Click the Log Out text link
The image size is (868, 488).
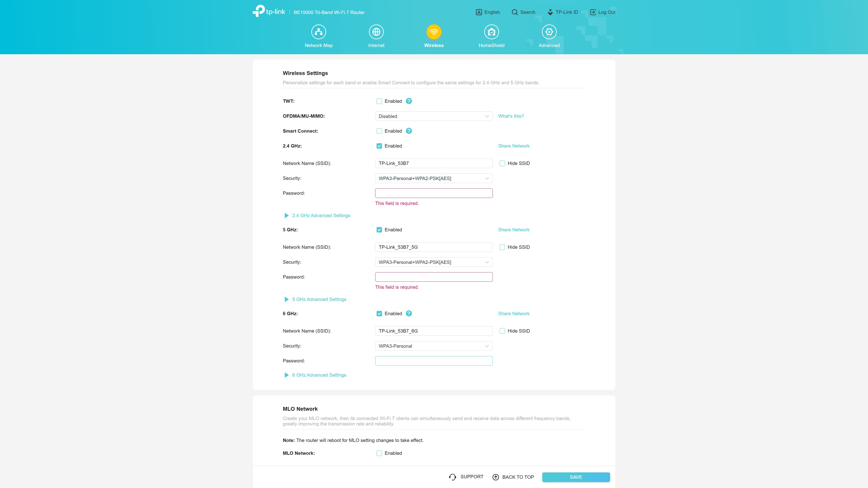pyautogui.click(x=607, y=12)
